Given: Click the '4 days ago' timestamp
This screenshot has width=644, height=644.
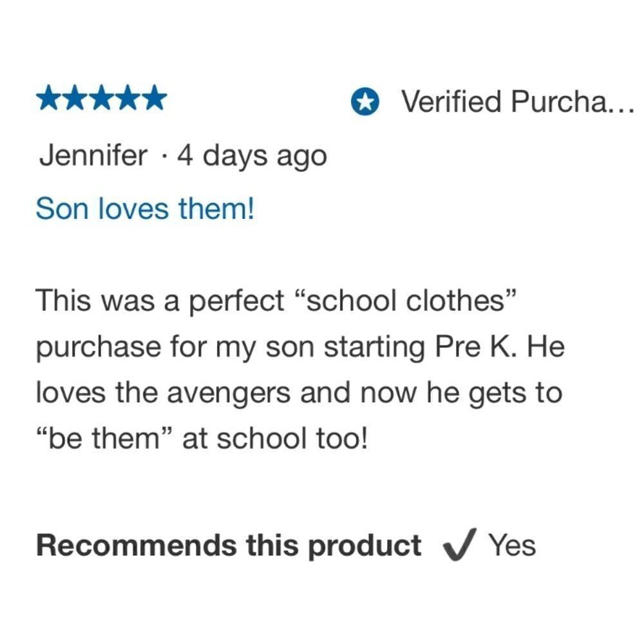Looking at the screenshot, I should [252, 156].
